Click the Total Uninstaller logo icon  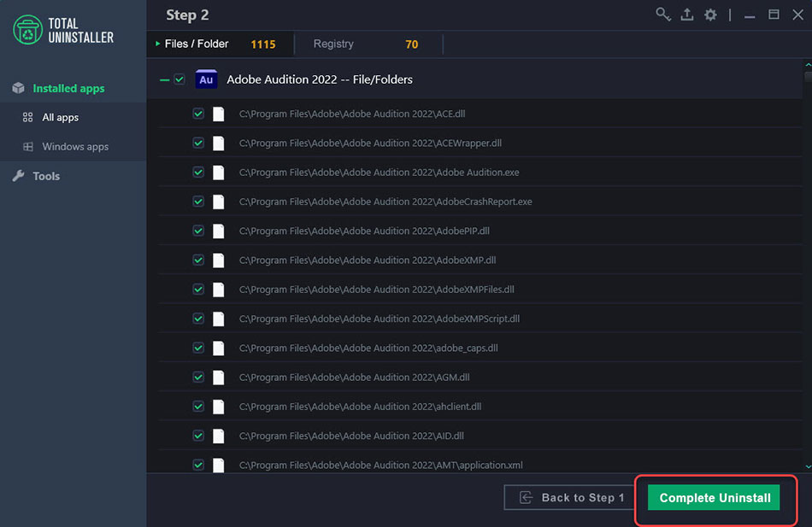27,30
